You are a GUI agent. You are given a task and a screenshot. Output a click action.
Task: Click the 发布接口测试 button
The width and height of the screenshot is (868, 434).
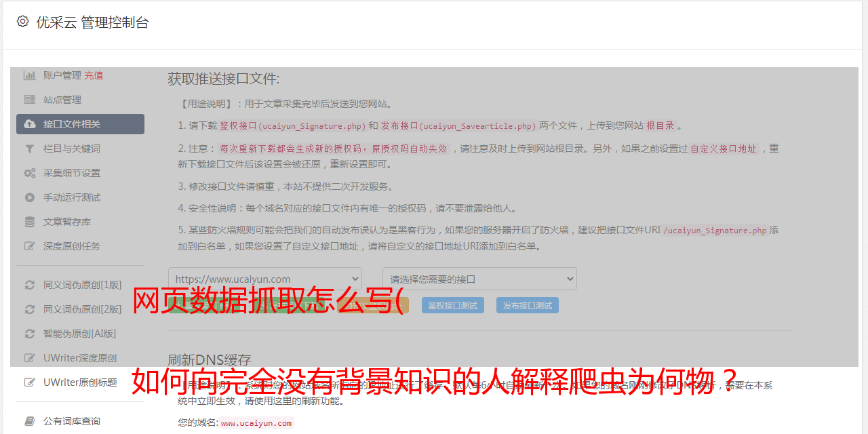pos(528,305)
